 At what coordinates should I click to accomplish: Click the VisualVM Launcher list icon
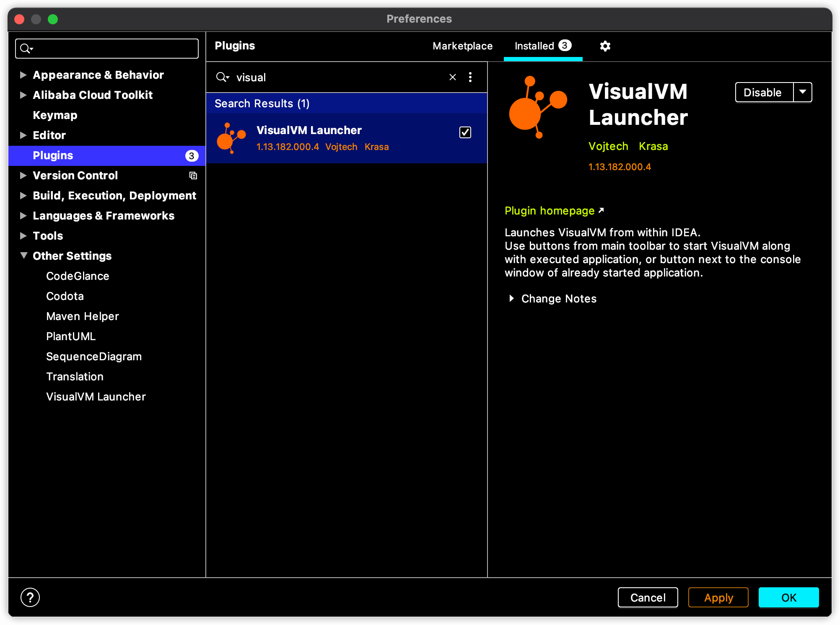pyautogui.click(x=231, y=138)
